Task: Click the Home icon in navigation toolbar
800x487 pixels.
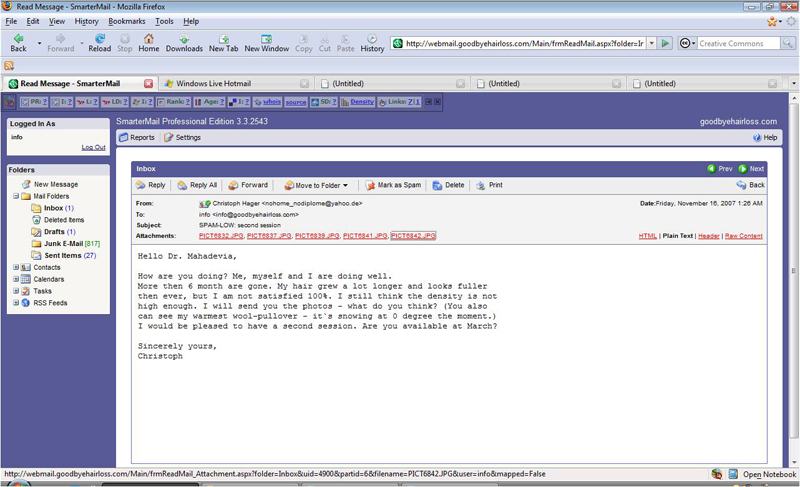Action: point(148,39)
